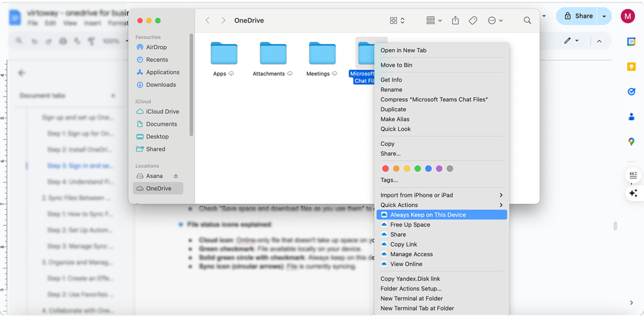
Task: Open Google Calendar side panel
Action: [x=631, y=42]
